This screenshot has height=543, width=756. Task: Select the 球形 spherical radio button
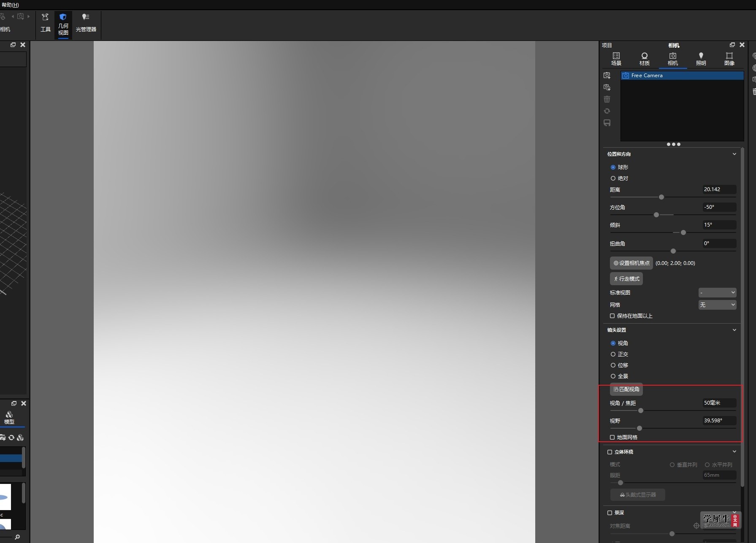tap(613, 167)
